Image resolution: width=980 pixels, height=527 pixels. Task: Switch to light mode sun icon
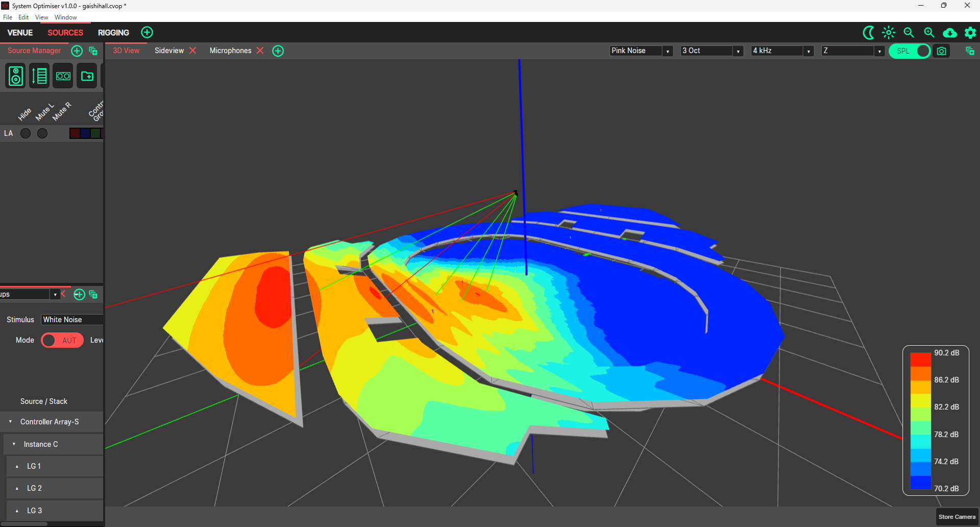tap(889, 33)
